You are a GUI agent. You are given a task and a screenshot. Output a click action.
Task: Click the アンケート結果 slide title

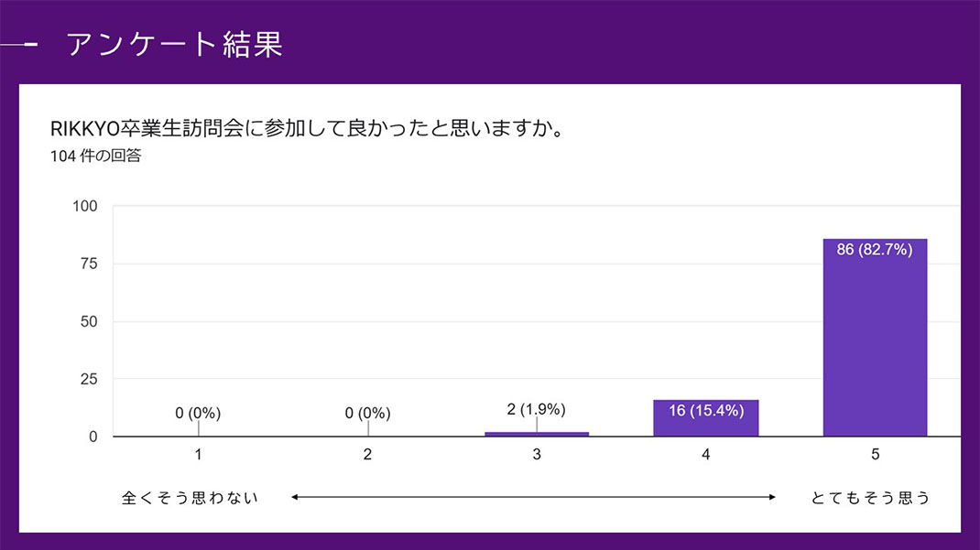pyautogui.click(x=174, y=44)
